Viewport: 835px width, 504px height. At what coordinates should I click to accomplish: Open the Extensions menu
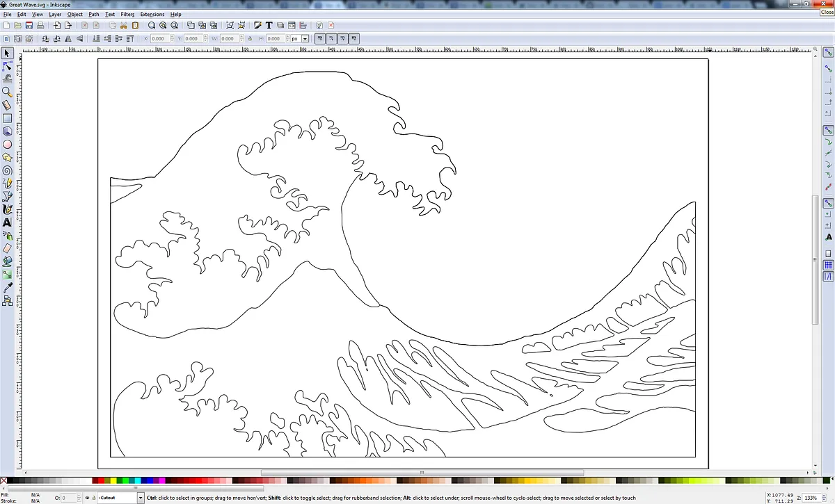[152, 14]
